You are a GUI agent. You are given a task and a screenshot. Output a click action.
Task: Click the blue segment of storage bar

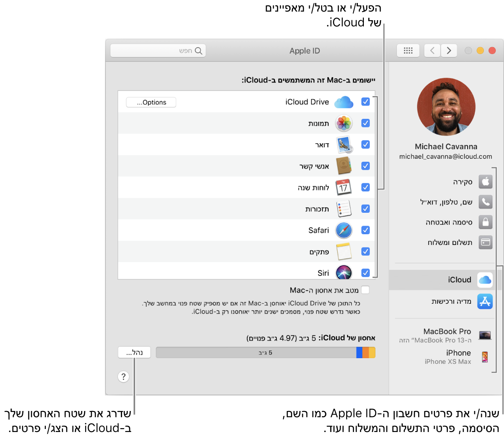point(359,352)
